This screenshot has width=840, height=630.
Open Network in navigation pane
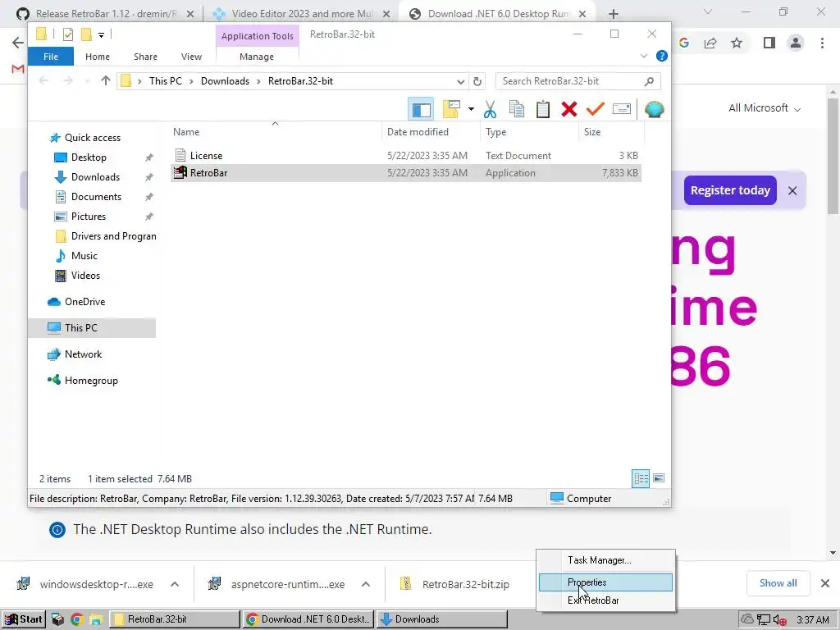[83, 354]
